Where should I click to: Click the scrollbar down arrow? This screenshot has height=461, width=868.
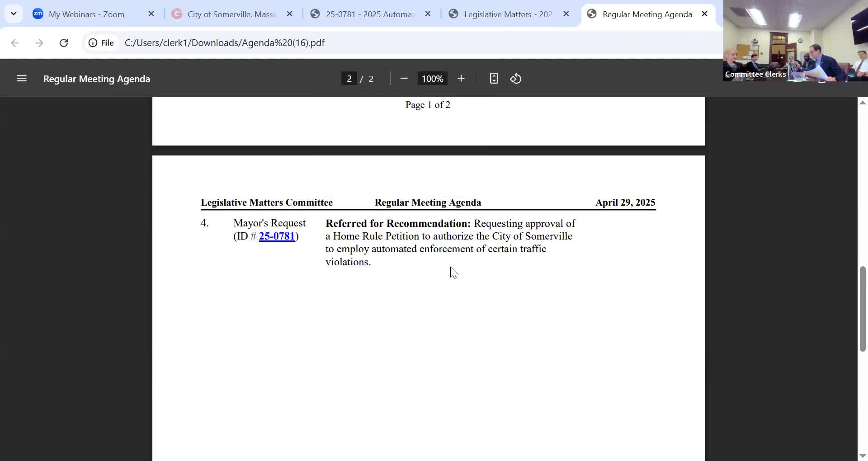click(x=863, y=456)
